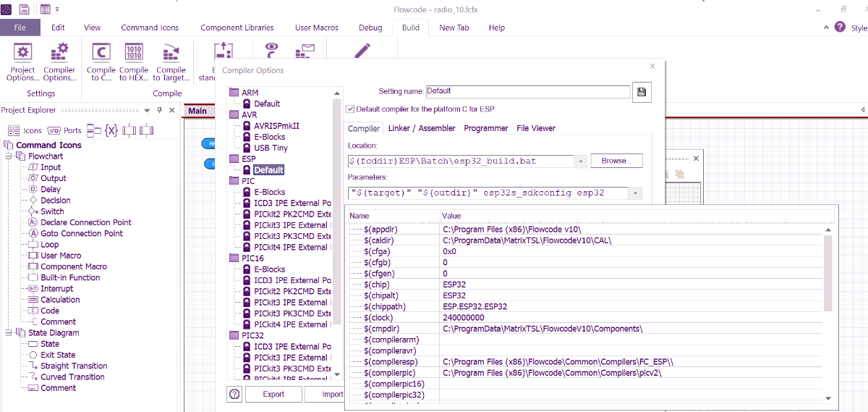Click the Browse... button

(616, 161)
